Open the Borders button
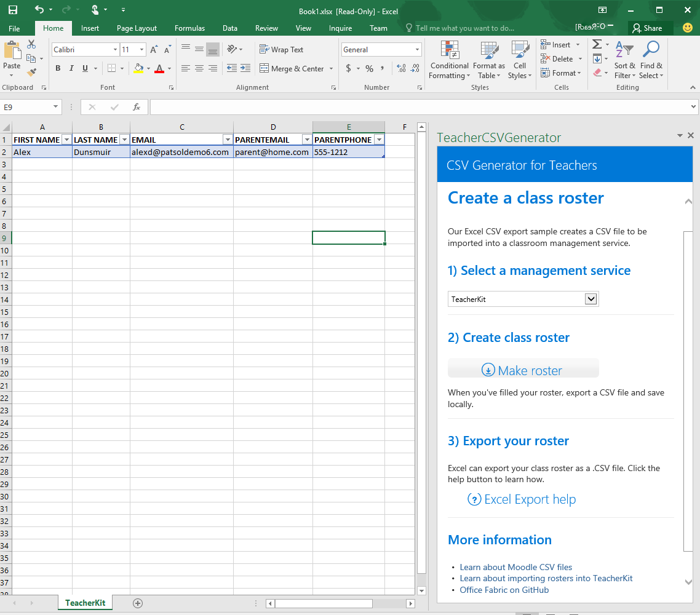700x615 pixels. tap(111, 68)
